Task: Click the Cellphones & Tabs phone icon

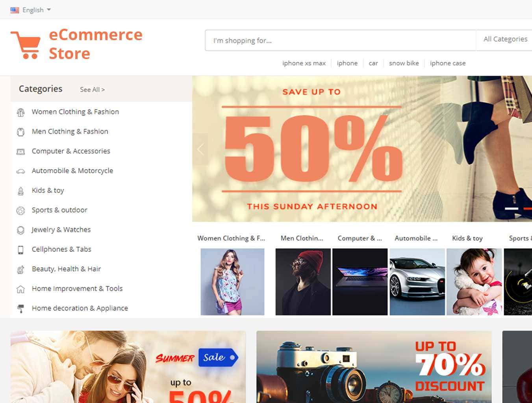Action: click(20, 250)
